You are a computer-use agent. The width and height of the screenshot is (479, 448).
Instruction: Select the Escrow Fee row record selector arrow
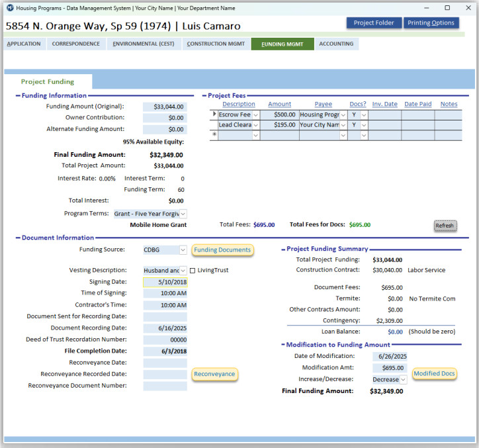[x=214, y=114]
